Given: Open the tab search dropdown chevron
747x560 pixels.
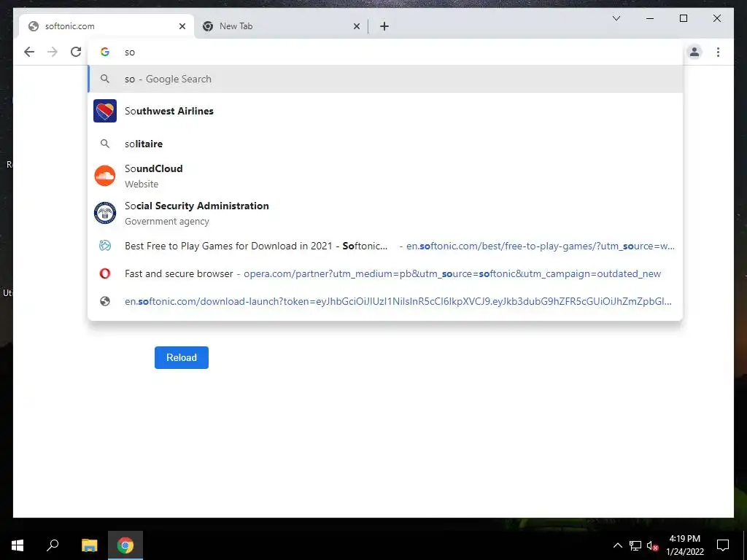Looking at the screenshot, I should [616, 18].
